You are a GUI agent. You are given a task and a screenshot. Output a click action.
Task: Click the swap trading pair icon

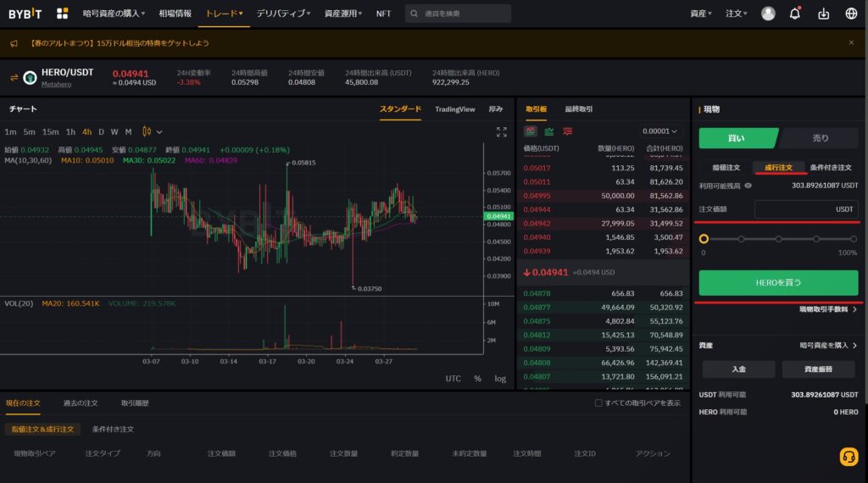pyautogui.click(x=14, y=77)
